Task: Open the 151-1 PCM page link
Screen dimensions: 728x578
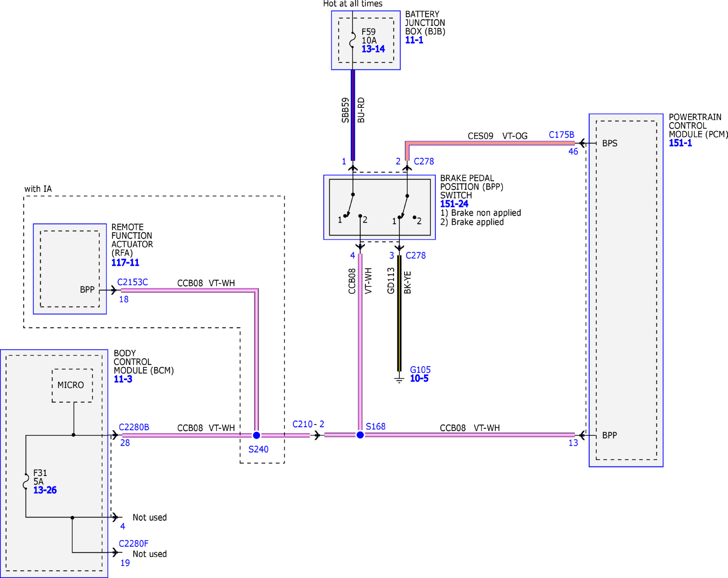Action: pos(680,143)
